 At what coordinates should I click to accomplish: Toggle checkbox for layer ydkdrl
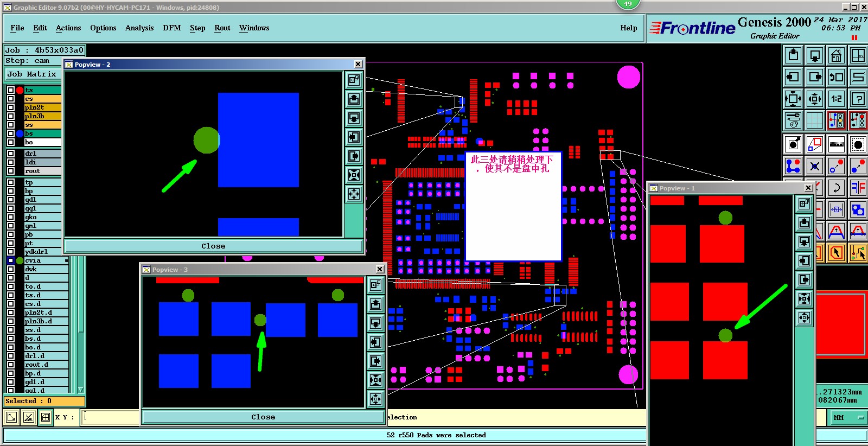coord(11,252)
